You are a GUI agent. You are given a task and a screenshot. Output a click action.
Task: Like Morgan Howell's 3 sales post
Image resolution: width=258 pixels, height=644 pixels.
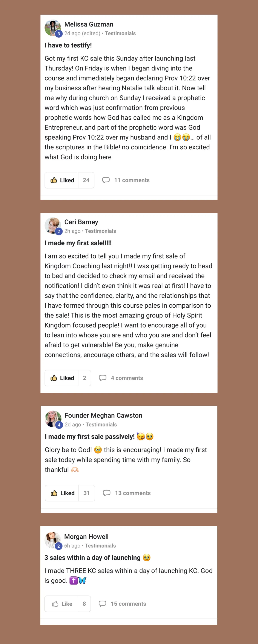coord(62,603)
